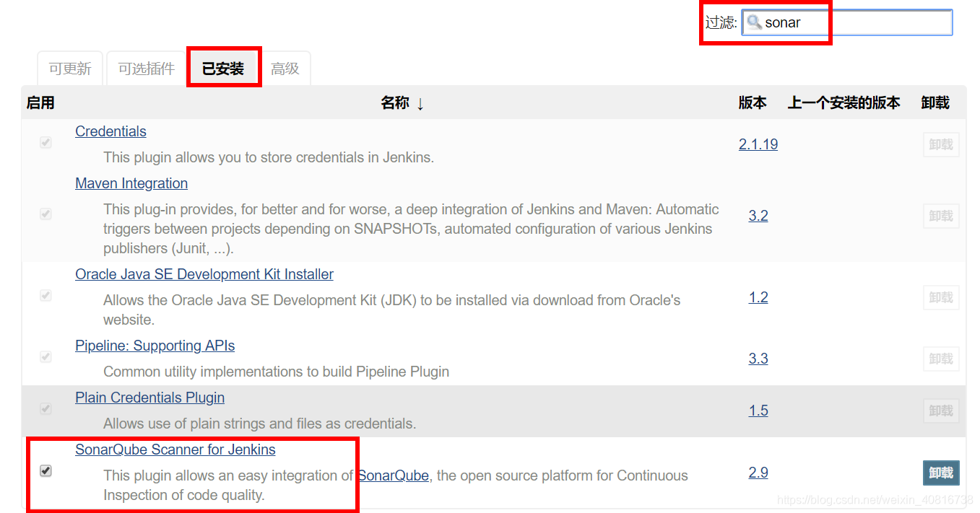
Task: Click the sort arrow next to 名称
Action: pyautogui.click(x=420, y=103)
